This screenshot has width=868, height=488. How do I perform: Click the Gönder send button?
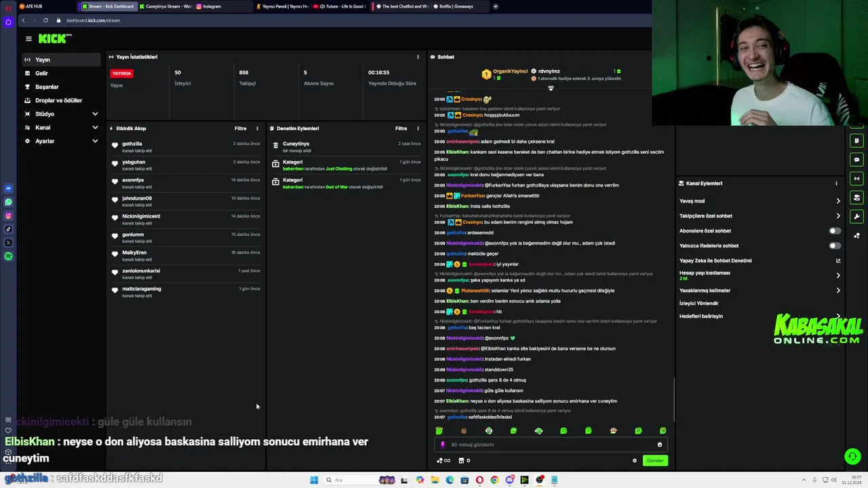coord(655,460)
